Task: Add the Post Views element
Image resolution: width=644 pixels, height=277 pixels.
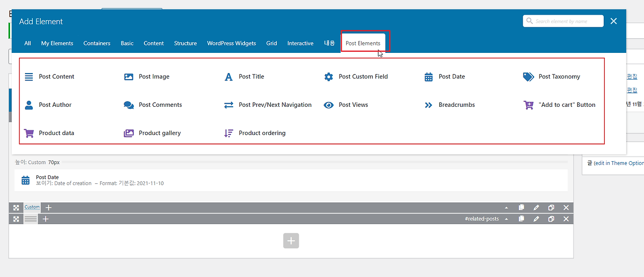Action: coord(346,105)
